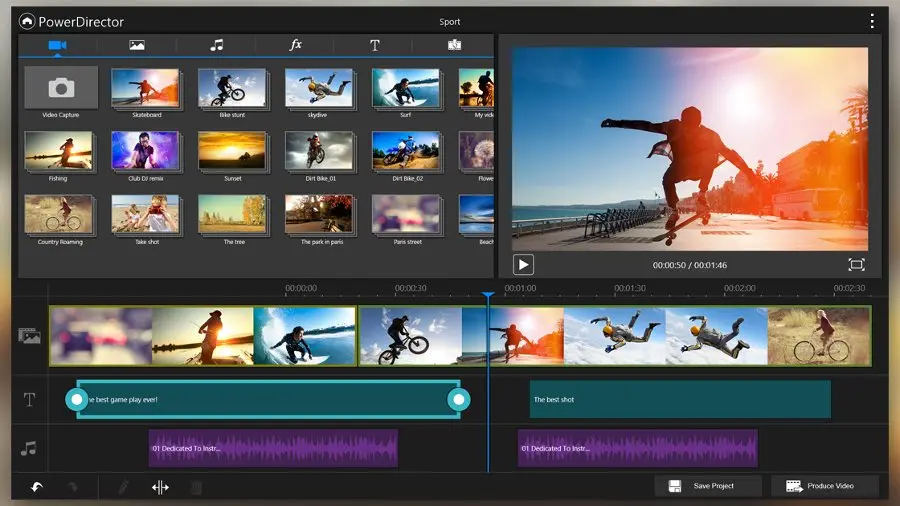Screen dimensions: 900x506
Task: Select the Surf video thumbnail
Action: (406, 88)
